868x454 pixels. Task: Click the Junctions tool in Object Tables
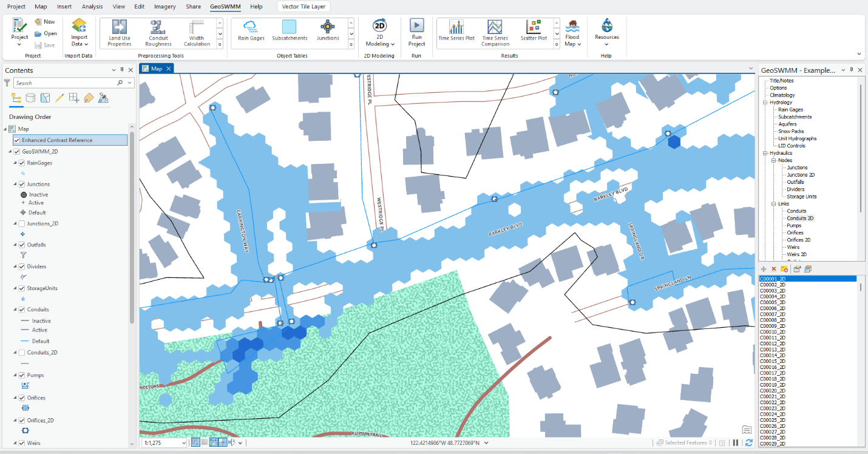(x=328, y=32)
